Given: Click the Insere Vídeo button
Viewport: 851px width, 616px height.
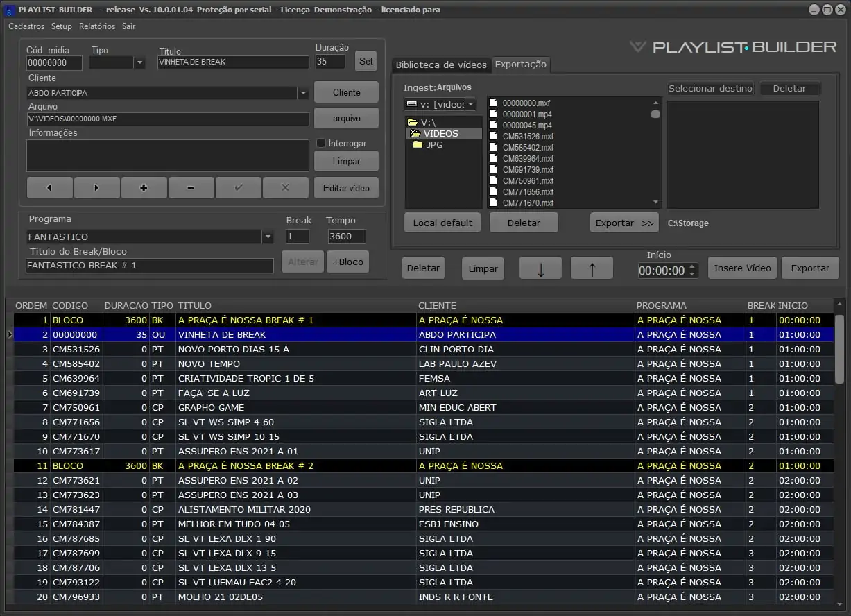Looking at the screenshot, I should click(743, 268).
